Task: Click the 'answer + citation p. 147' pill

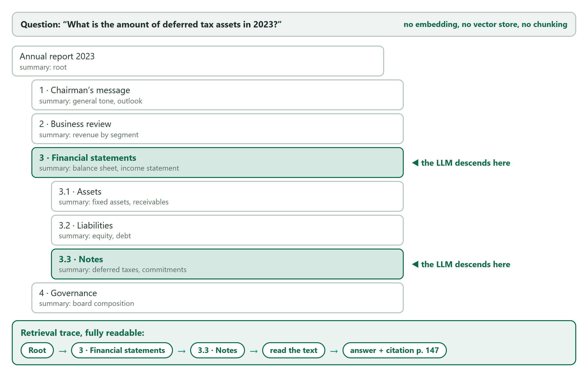Action: pyautogui.click(x=394, y=350)
